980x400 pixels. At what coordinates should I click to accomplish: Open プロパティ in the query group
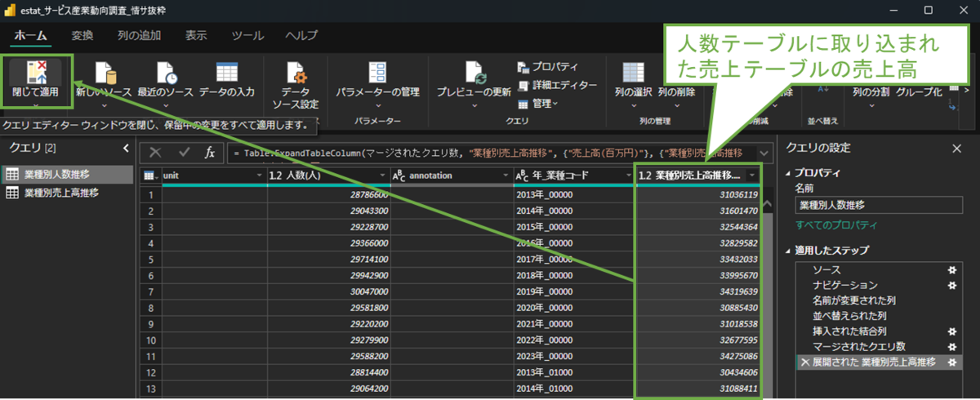pos(549,67)
